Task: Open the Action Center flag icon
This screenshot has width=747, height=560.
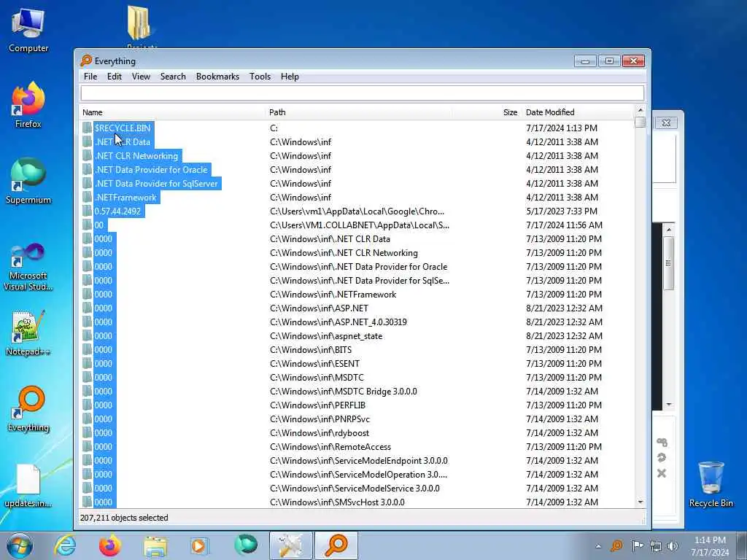Action: (x=637, y=545)
